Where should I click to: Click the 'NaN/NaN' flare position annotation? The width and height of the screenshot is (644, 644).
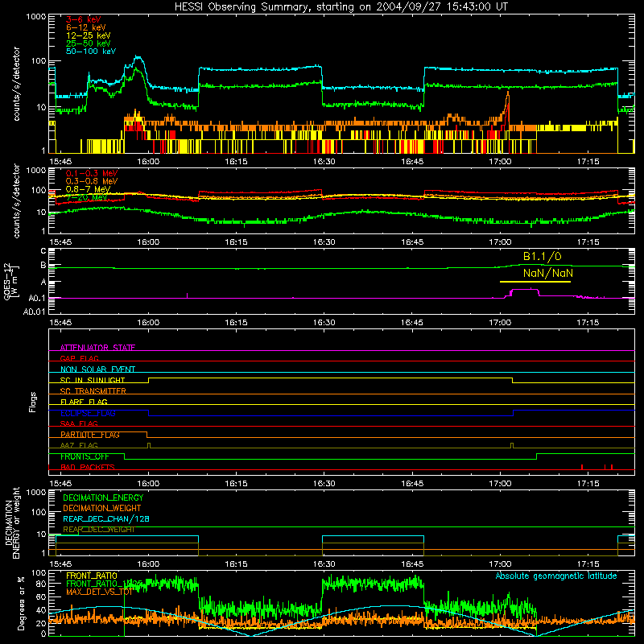tap(548, 273)
